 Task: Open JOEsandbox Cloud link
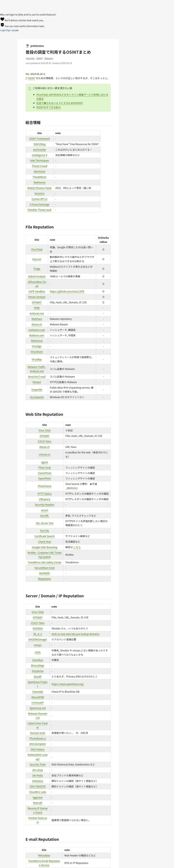coord(37,284)
